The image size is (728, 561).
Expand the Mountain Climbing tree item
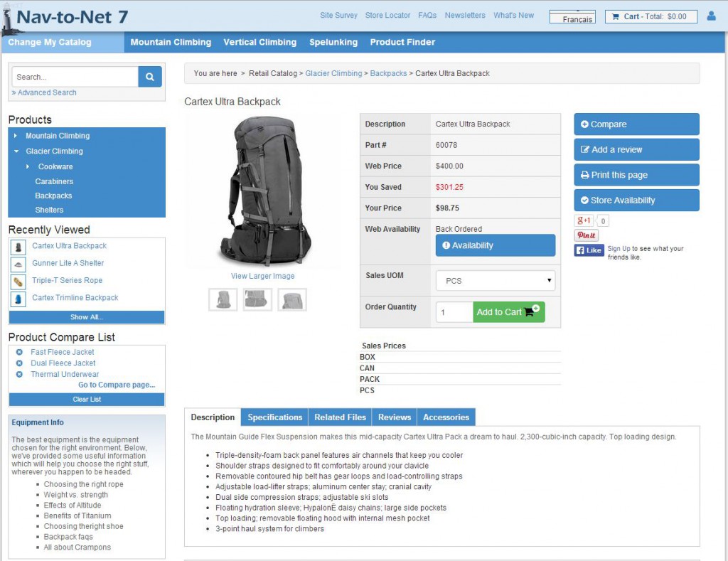coord(16,136)
